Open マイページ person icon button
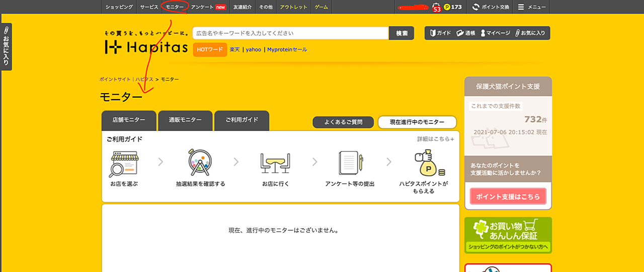Viewport: 644px width, 272px height. 495,33
